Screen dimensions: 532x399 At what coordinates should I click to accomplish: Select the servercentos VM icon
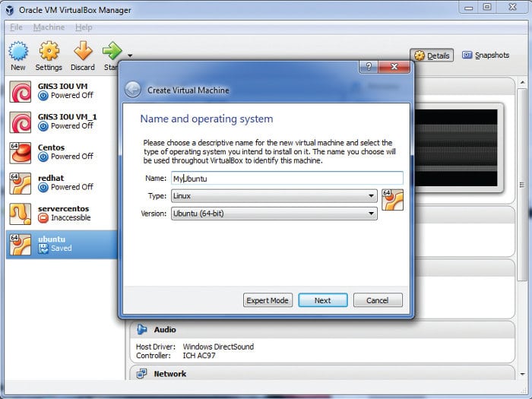(x=21, y=214)
